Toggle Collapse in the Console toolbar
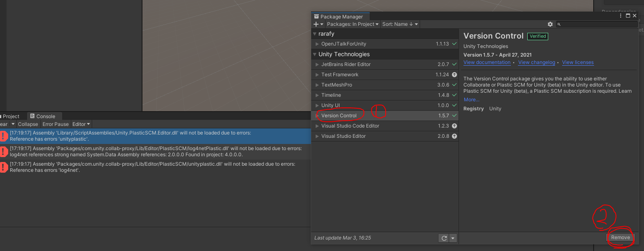Viewport: 644px width, 251px height. coord(28,124)
